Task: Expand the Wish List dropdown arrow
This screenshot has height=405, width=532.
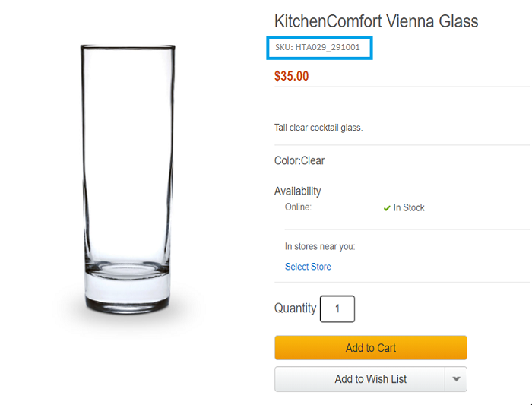Action: coord(456,379)
